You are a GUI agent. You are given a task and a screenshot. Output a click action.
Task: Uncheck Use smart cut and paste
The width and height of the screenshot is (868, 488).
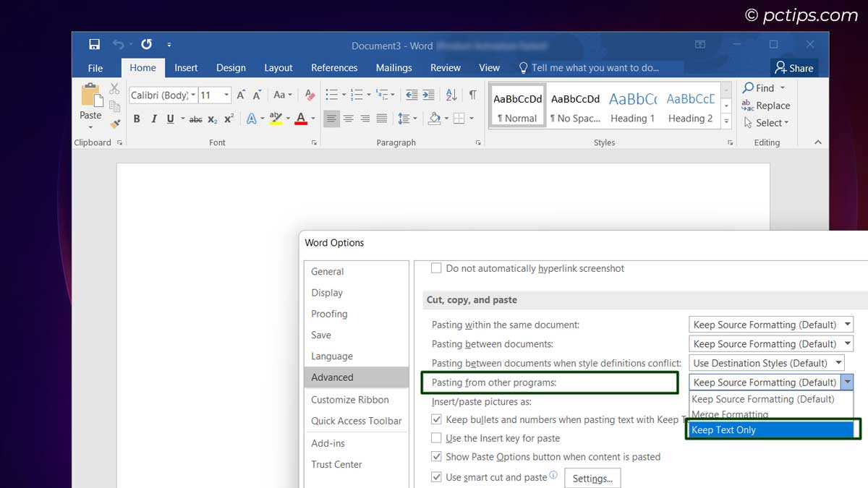[x=437, y=476]
